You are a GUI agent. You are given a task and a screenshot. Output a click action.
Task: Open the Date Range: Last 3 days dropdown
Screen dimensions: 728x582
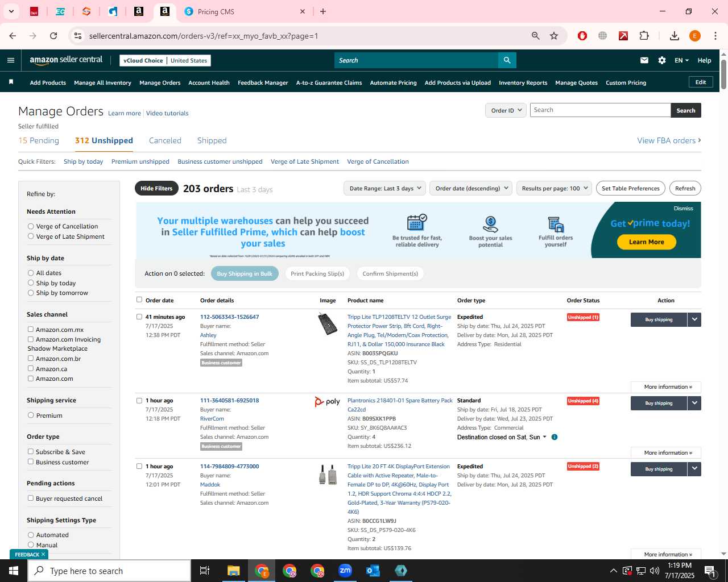(x=385, y=188)
